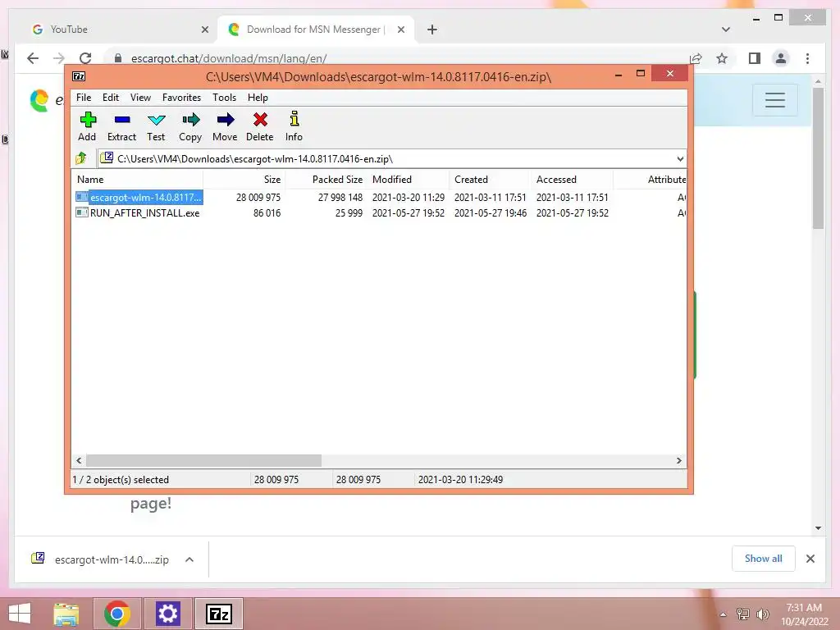
Task: Sort by Packed Size column
Action: point(326,180)
